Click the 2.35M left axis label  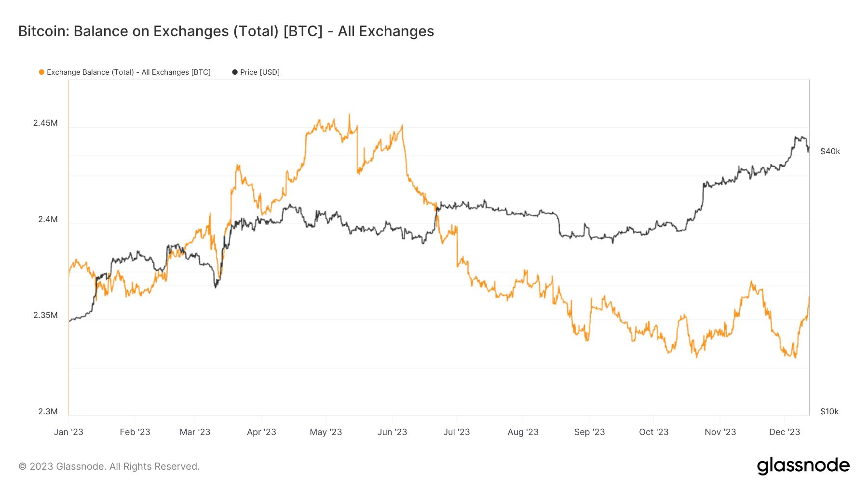coord(45,315)
